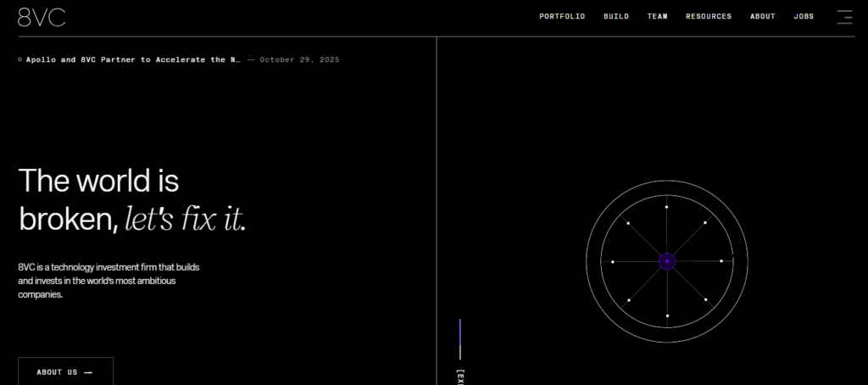Select the rightmost white dot on the wheel
Image resolution: width=868 pixels, height=385 pixels.
click(x=721, y=261)
